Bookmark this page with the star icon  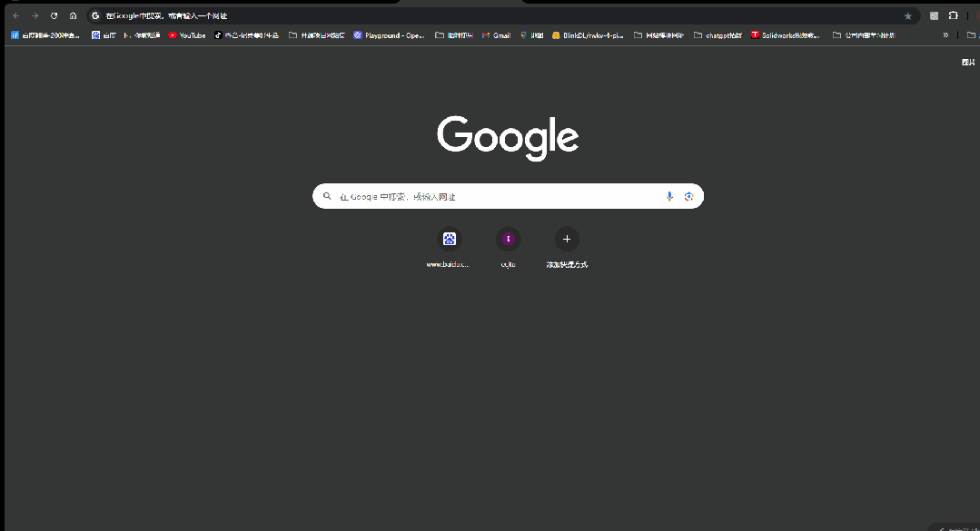pyautogui.click(x=908, y=15)
